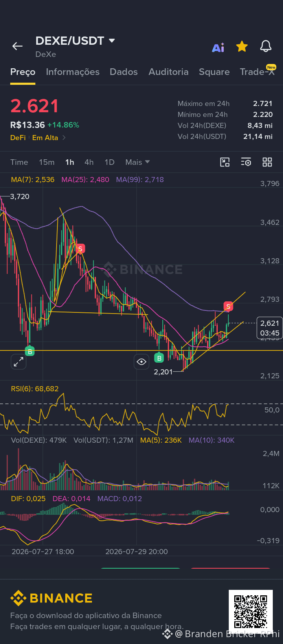Select the 15m chart interval
Viewport: 283px width, 644px height.
point(47,162)
